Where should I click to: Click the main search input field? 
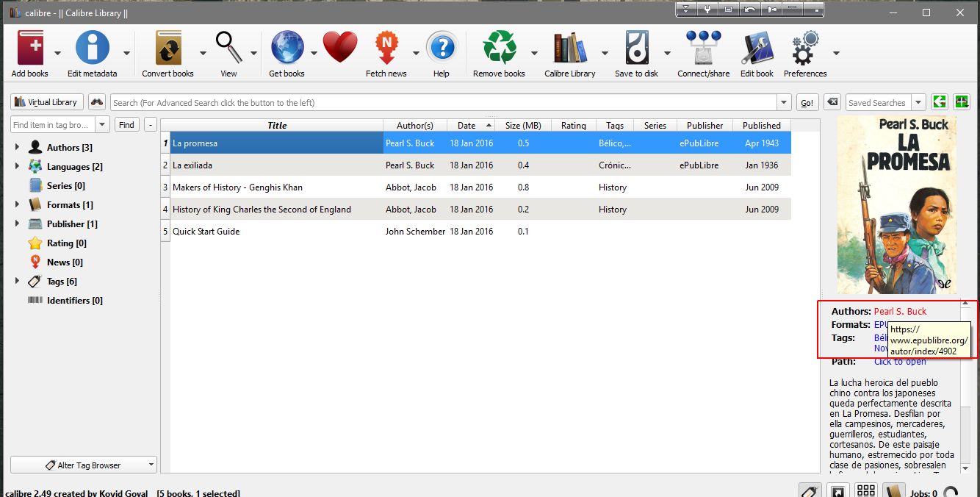click(x=444, y=103)
